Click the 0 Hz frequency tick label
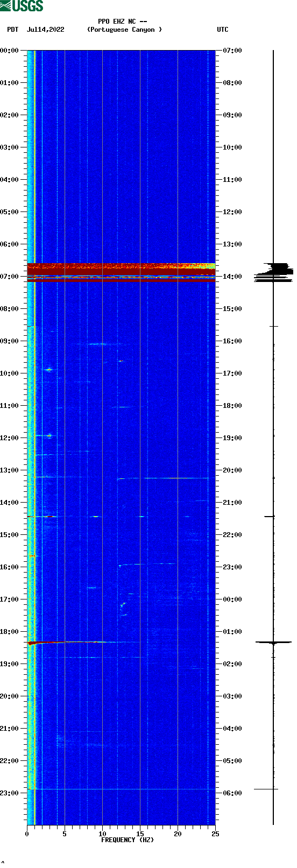The width and height of the screenshot is (297, 868). point(27,834)
